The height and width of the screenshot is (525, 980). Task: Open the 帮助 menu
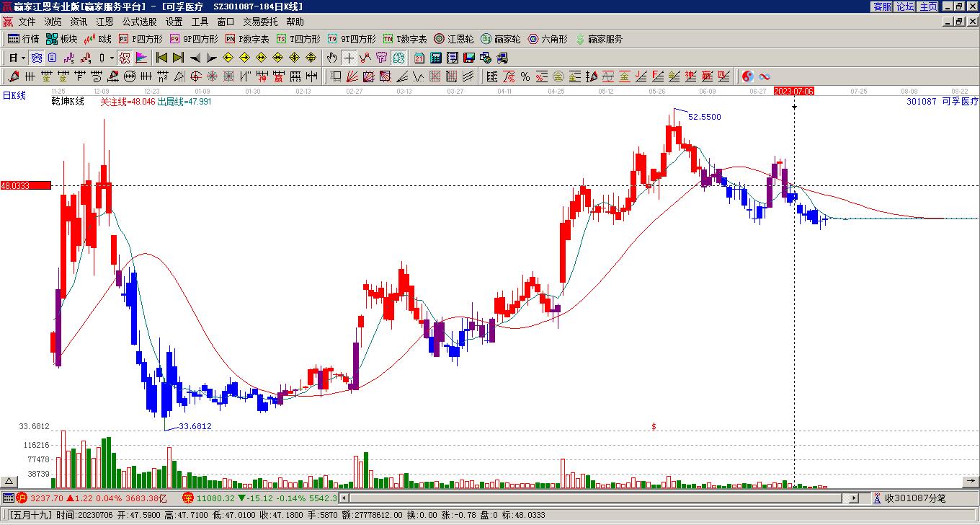click(x=295, y=22)
